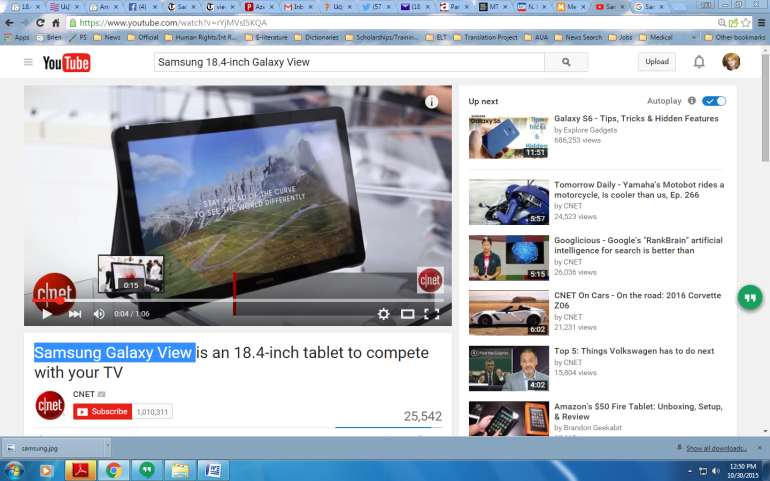The width and height of the screenshot is (770, 481).
Task: Close the downloads bar
Action: point(760,448)
